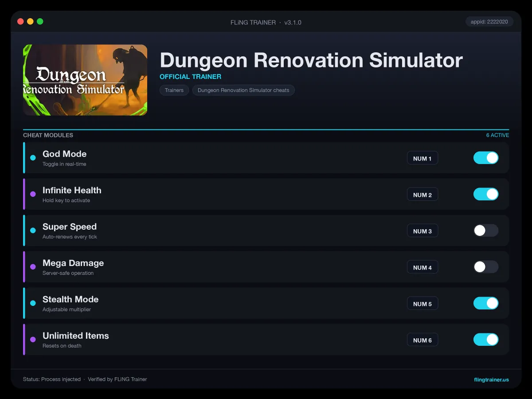Click the purple dot beside Infinite Health
The width and height of the screenshot is (532, 399).
(x=33, y=194)
